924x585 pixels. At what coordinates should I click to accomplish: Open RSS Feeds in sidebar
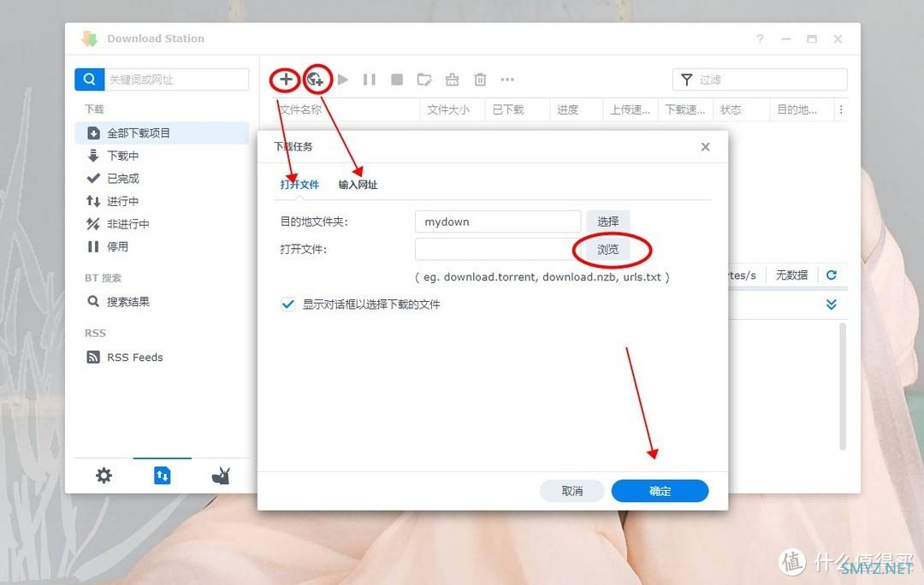pyautogui.click(x=162, y=357)
